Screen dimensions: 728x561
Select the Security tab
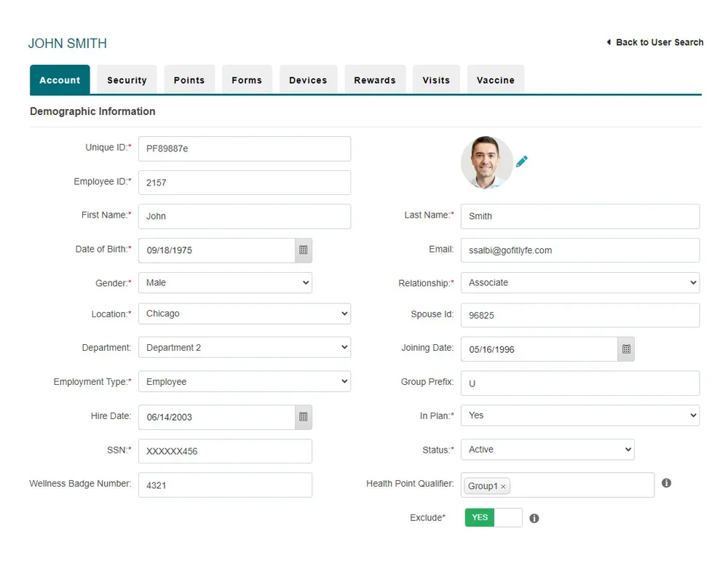coord(127,79)
